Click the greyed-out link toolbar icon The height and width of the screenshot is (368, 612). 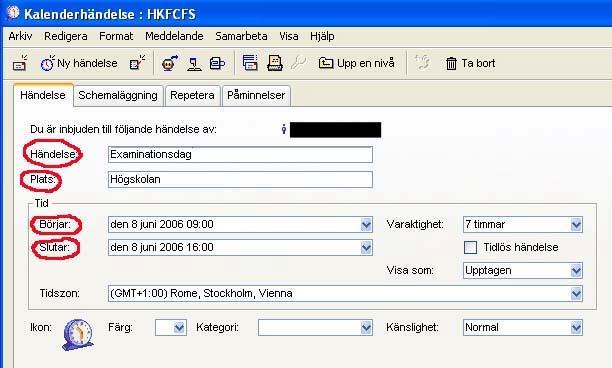point(422,62)
